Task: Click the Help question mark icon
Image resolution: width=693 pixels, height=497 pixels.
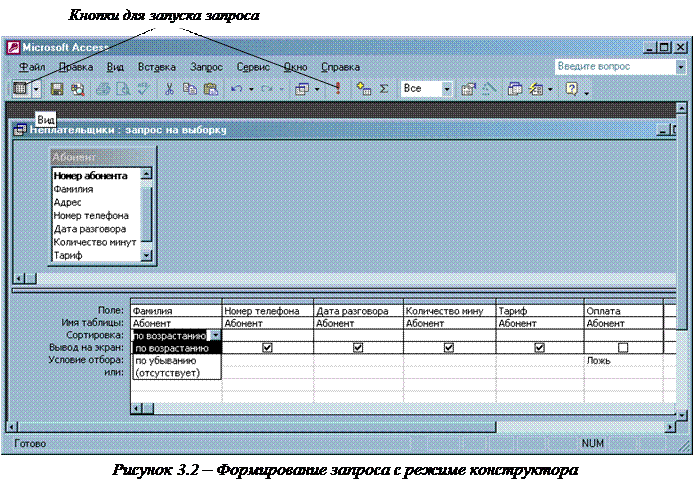Action: pos(571,89)
